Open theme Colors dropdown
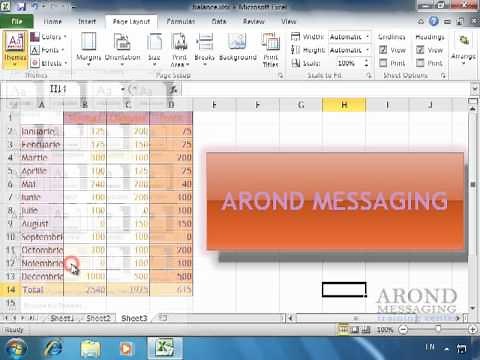 pos(49,37)
